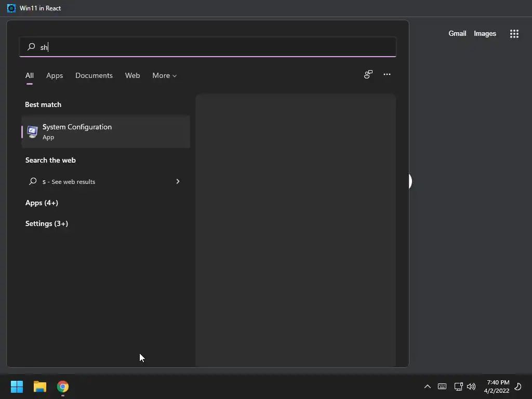Screen dimensions: 532x399
Task: Click the Win11 in React window icon
Action: click(11, 8)
